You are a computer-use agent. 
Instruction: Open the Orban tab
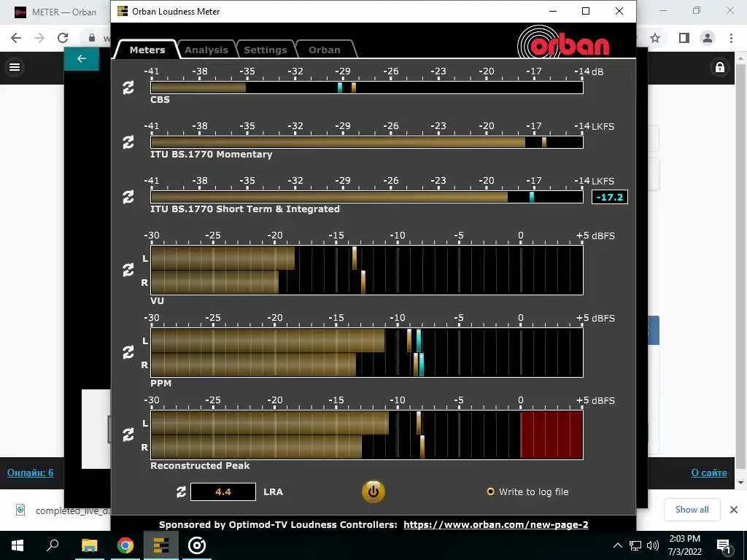pyautogui.click(x=325, y=50)
